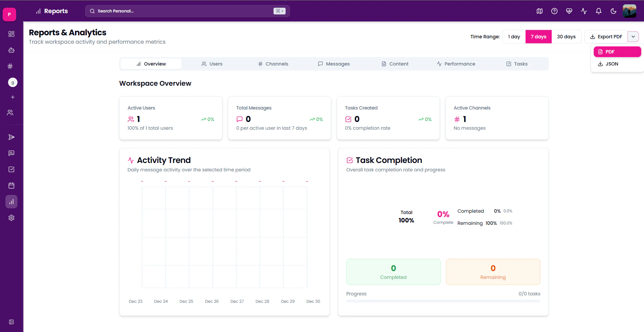Select the 30 days time range
This screenshot has height=332, width=644.
click(566, 37)
